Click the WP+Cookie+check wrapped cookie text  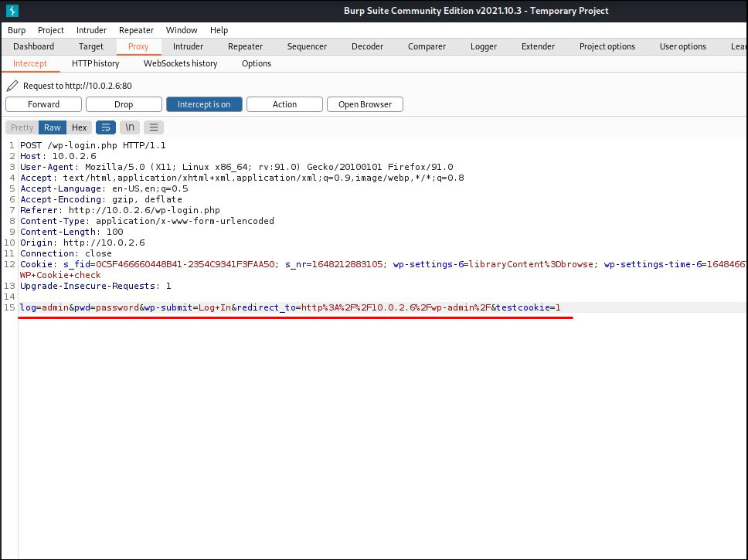pyautogui.click(x=60, y=275)
